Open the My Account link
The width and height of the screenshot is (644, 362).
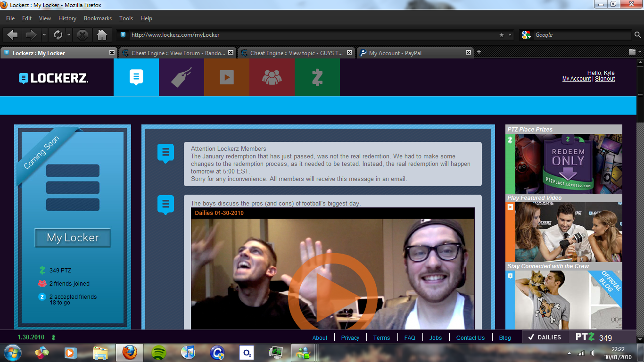[x=576, y=79]
